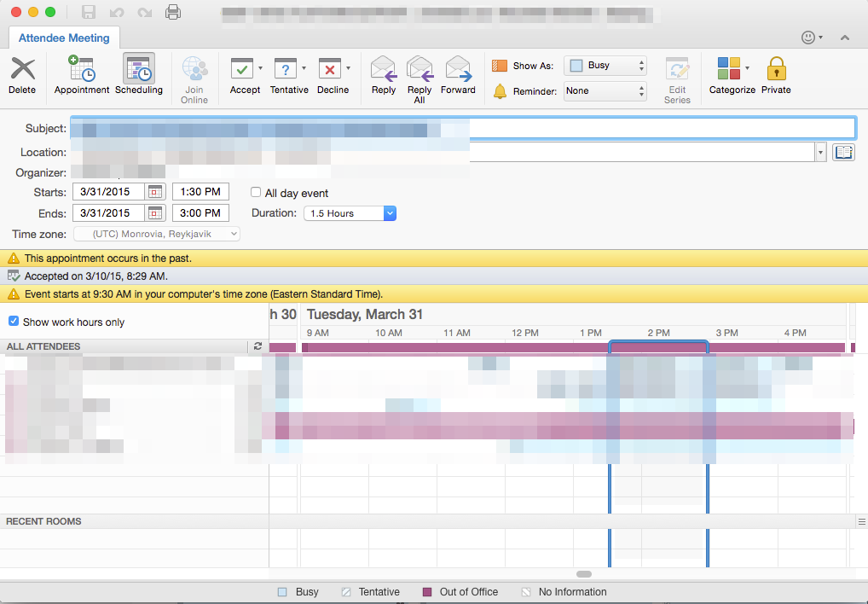The height and width of the screenshot is (604, 868).
Task: Click the Save floppy disk icon
Action: [x=89, y=12]
